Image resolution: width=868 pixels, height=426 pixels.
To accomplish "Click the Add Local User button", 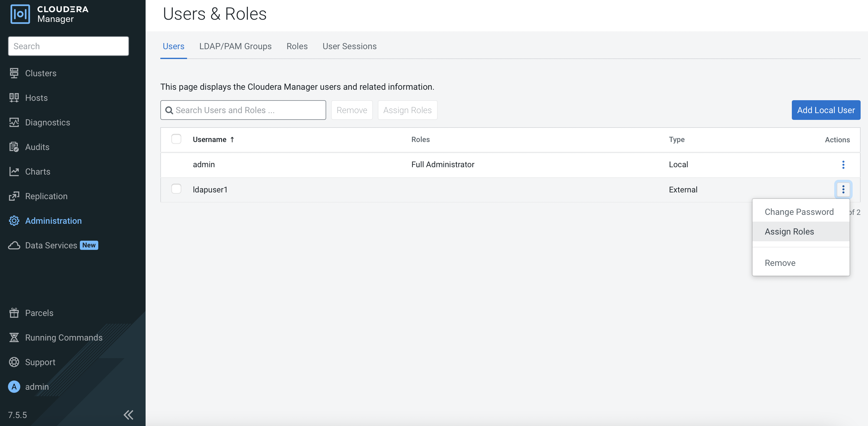I will click(826, 110).
